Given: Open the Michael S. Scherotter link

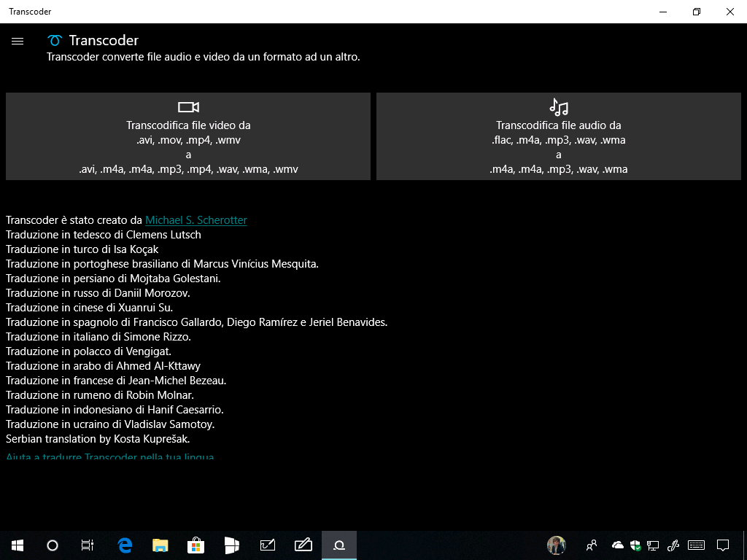Looking at the screenshot, I should click(x=196, y=220).
